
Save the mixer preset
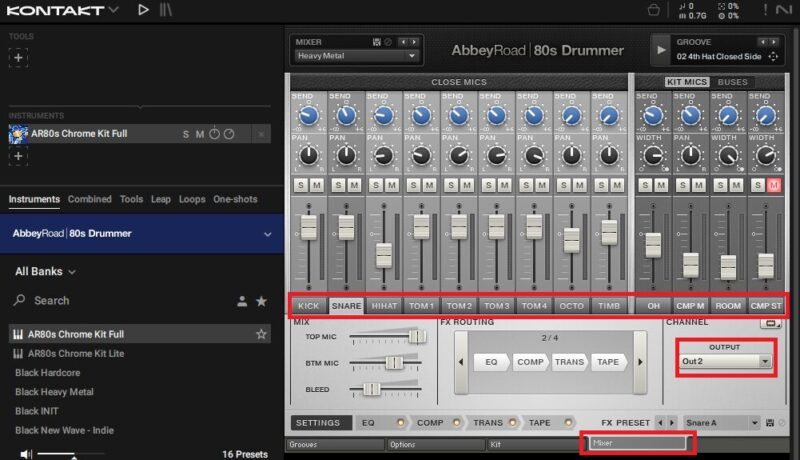[376, 42]
